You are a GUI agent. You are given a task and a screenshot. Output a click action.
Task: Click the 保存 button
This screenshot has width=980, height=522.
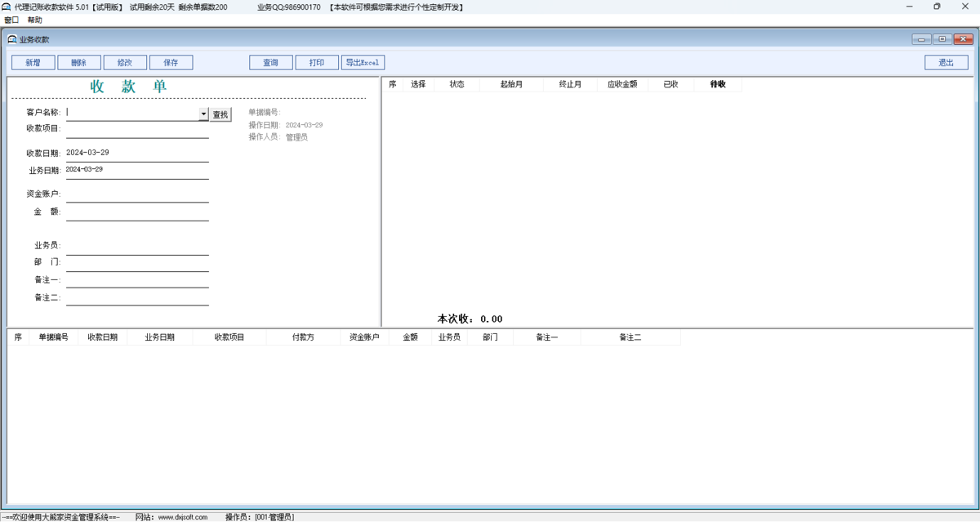(x=171, y=63)
